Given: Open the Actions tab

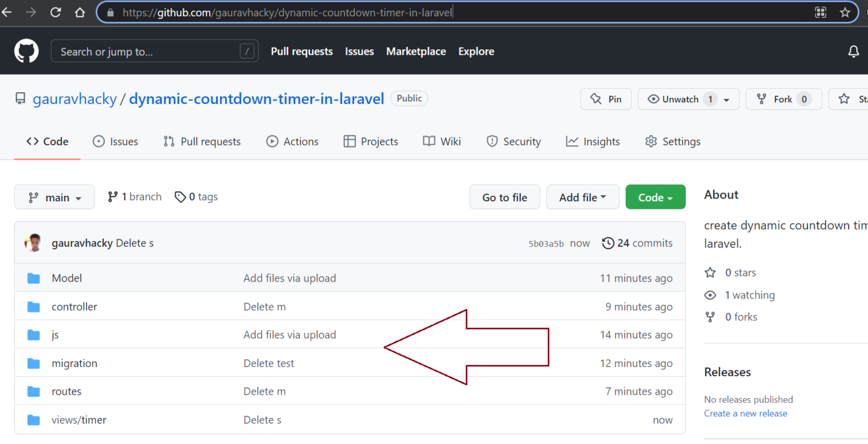Looking at the screenshot, I should pos(292,141).
